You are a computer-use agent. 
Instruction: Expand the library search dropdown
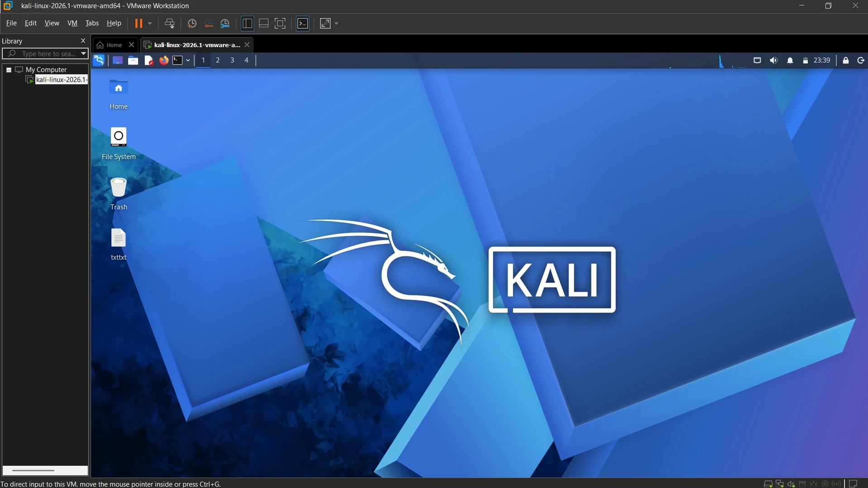point(83,53)
